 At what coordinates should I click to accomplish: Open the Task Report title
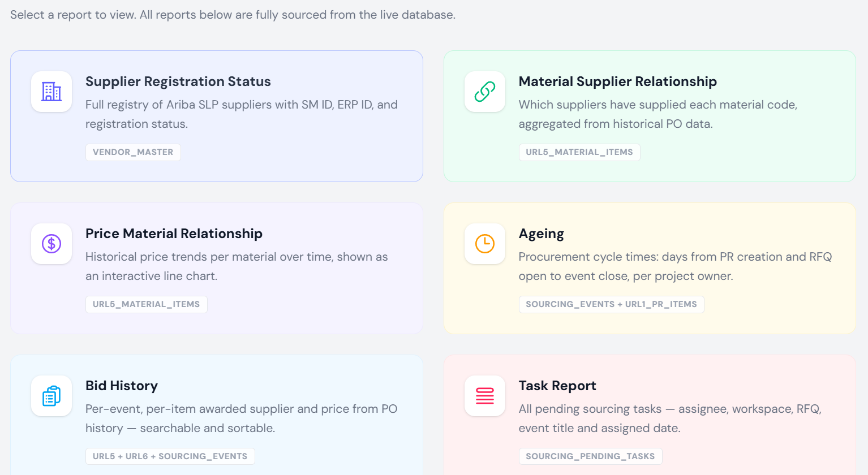coord(557,386)
